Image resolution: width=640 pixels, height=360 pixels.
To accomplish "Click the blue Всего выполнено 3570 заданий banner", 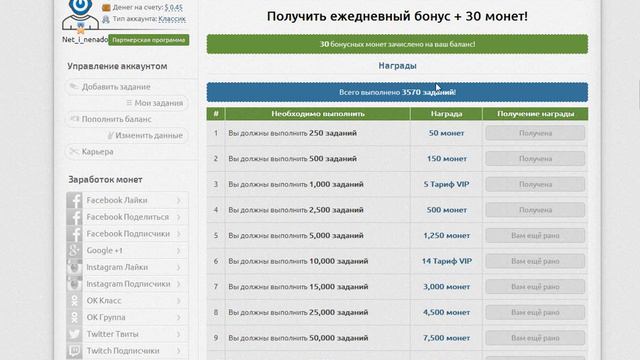I will 397,92.
